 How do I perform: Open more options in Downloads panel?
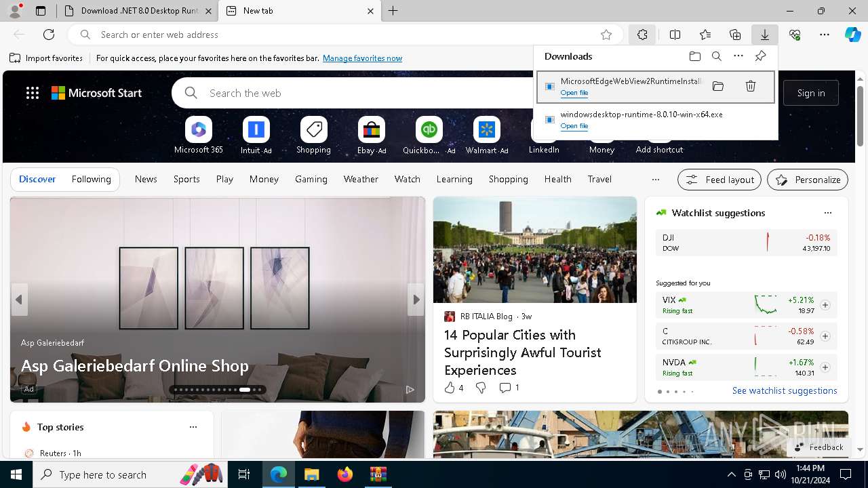tap(738, 56)
